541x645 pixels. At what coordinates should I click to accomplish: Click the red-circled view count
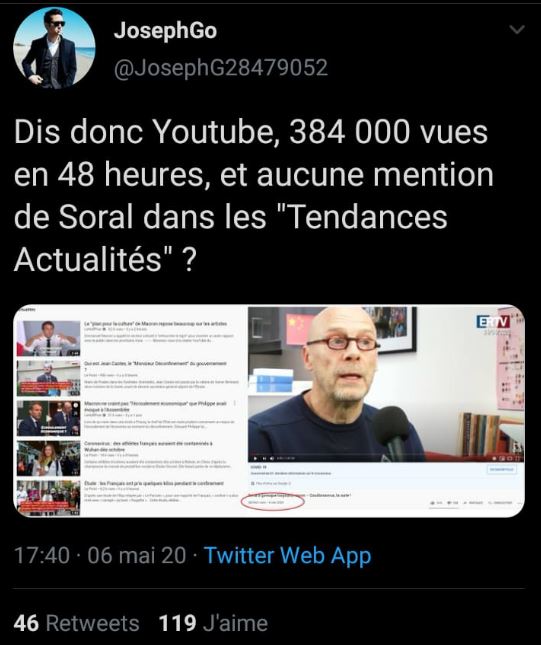pos(266,502)
